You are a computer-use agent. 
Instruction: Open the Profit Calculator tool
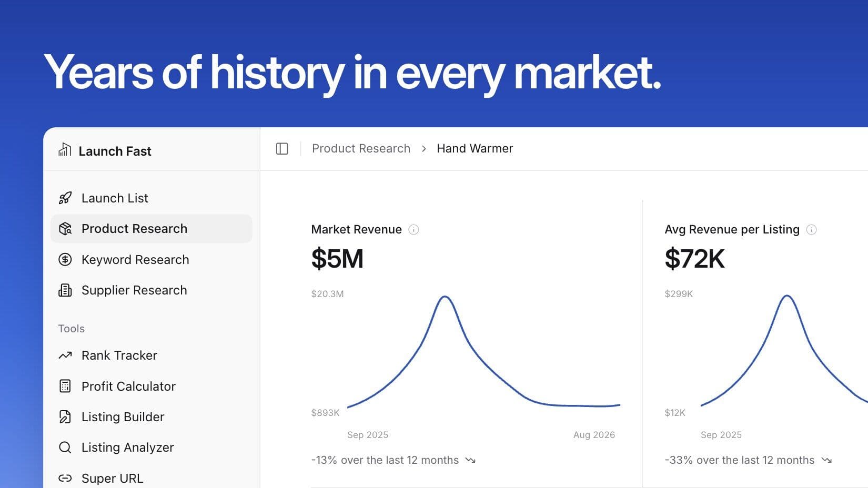tap(152, 386)
